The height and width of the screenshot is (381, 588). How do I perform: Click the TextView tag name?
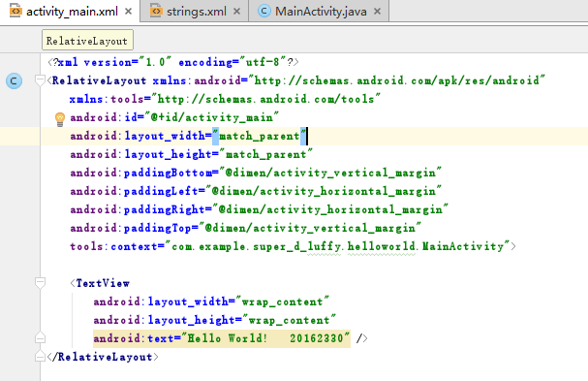[103, 283]
